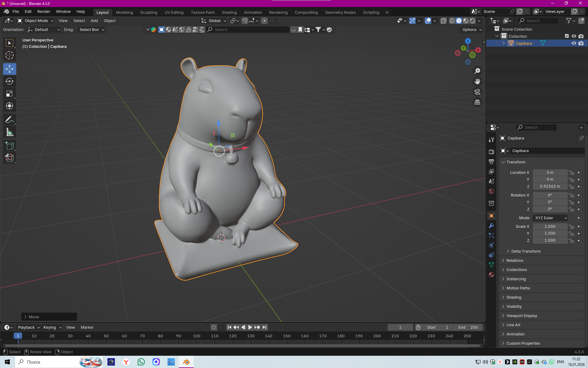Image resolution: width=588 pixels, height=368 pixels.
Task: Select the Add Cube tool
Action: (x=9, y=146)
